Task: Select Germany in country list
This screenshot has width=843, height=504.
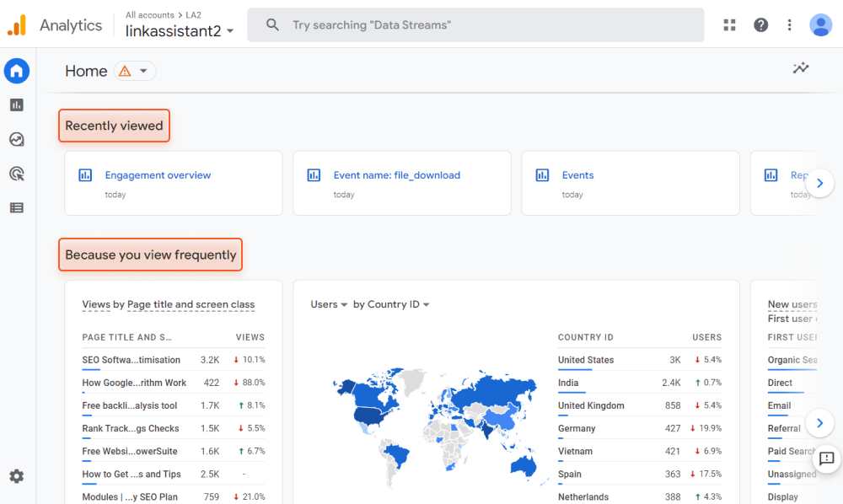Action: [x=640, y=428]
